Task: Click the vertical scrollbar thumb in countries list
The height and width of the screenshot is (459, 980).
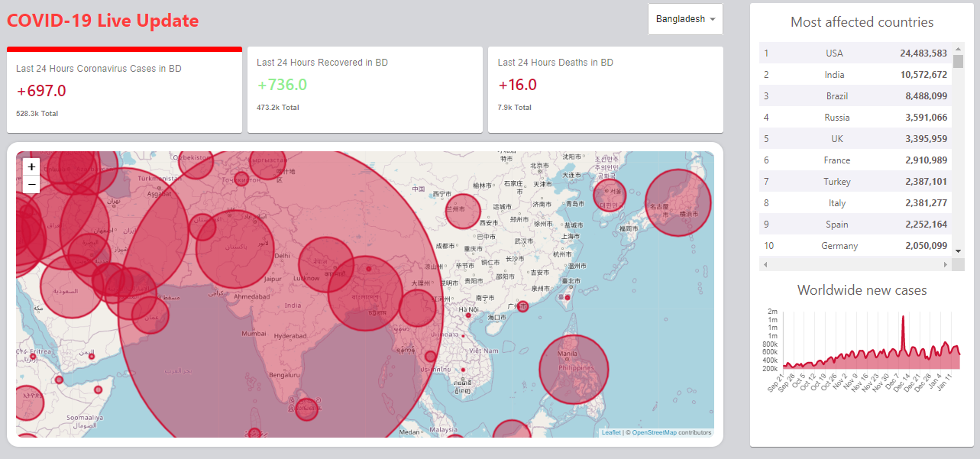Action: click(x=959, y=61)
